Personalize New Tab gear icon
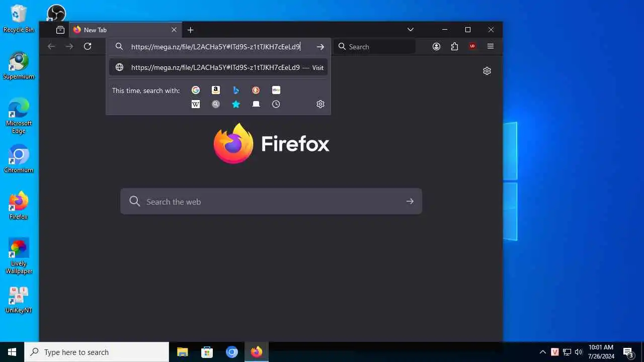 click(x=487, y=71)
